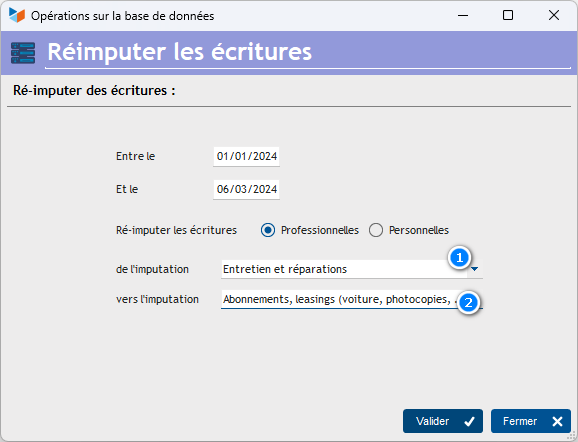Open the 'de l'imputation' dropdown arrow
Screen dimensions: 578x442
point(475,269)
